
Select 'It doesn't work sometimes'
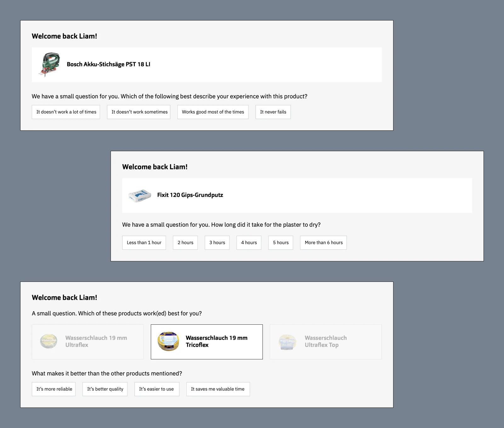[138, 112]
